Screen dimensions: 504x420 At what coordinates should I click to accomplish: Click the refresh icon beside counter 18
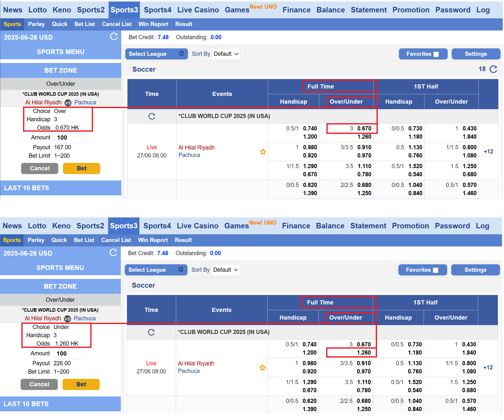pos(493,69)
